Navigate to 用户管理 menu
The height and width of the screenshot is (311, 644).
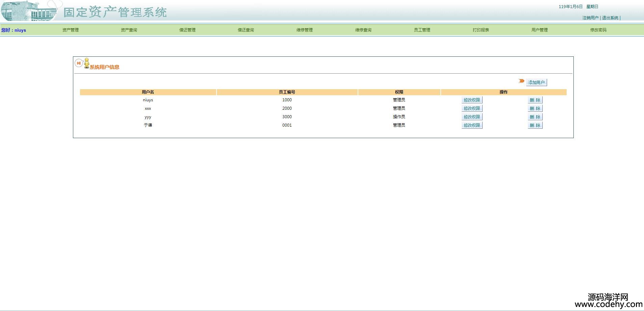(x=539, y=30)
